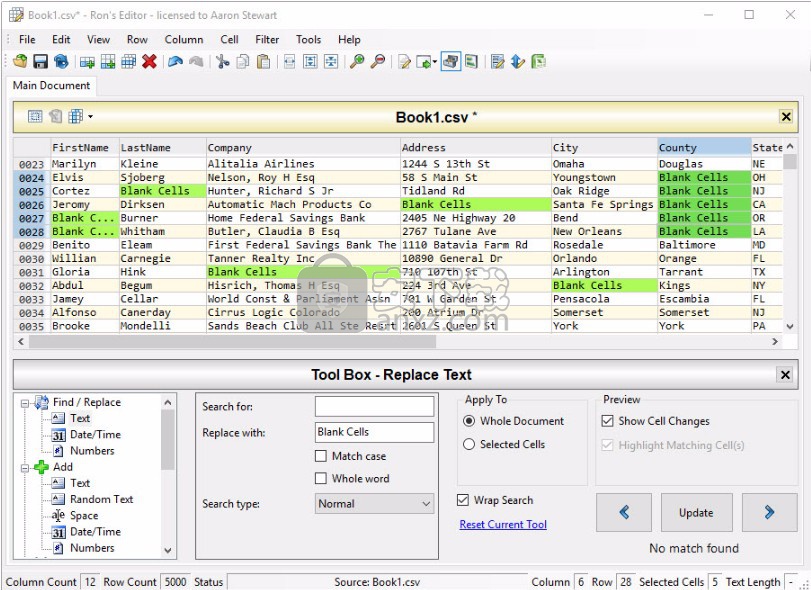The height and width of the screenshot is (590, 811).
Task: Switch to the Main Document tab
Action: pos(51,85)
